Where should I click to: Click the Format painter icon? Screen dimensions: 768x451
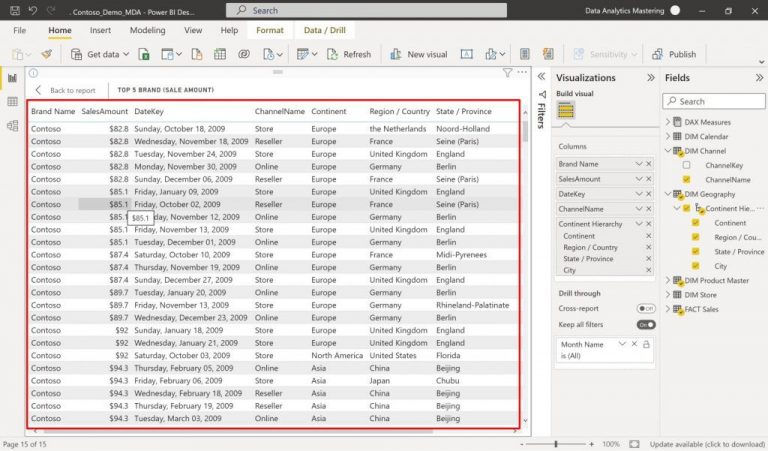coord(47,54)
